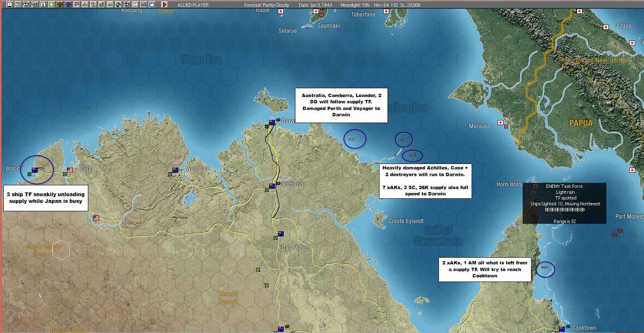Select the ship task force docked at Broome
The height and width of the screenshot is (333, 644).
[41, 168]
